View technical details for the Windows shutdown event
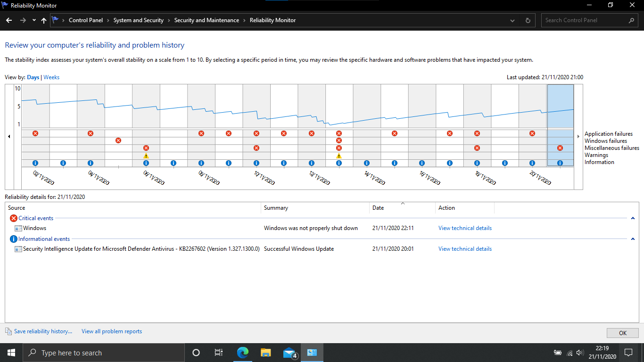 [465, 228]
